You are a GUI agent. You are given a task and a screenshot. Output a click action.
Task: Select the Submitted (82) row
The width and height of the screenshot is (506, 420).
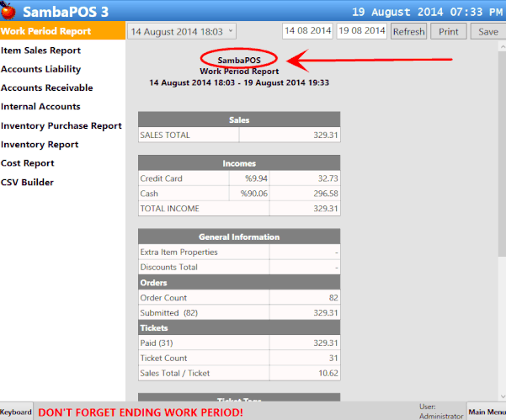coord(239,313)
